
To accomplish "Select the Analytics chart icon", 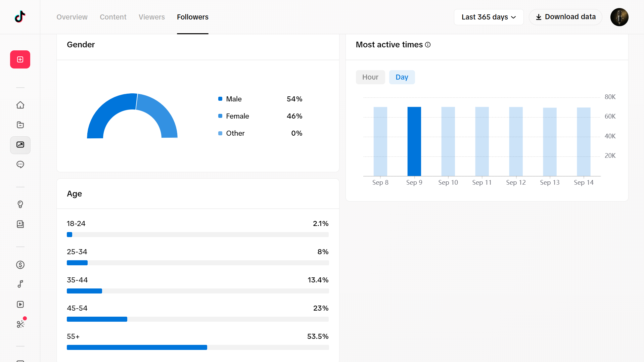I will coord(20,145).
